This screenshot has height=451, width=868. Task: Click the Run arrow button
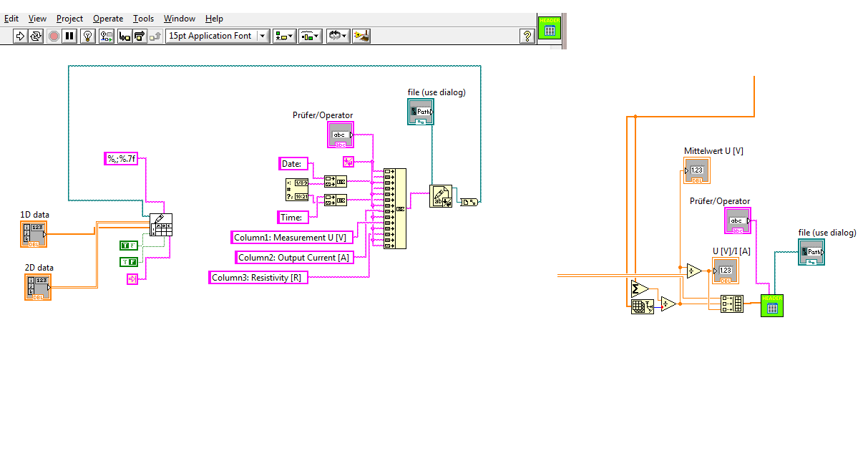20,36
